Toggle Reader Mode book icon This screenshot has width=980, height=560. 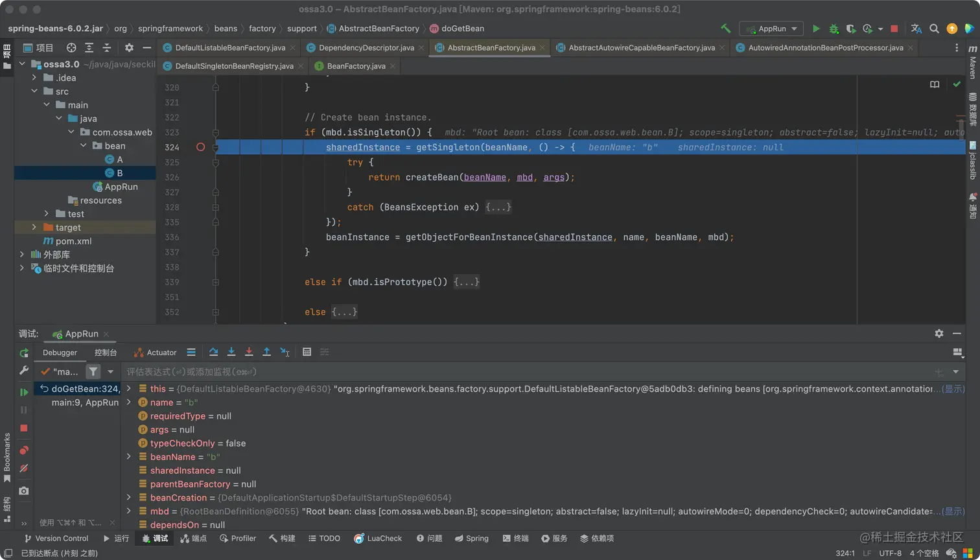pyautogui.click(x=935, y=84)
